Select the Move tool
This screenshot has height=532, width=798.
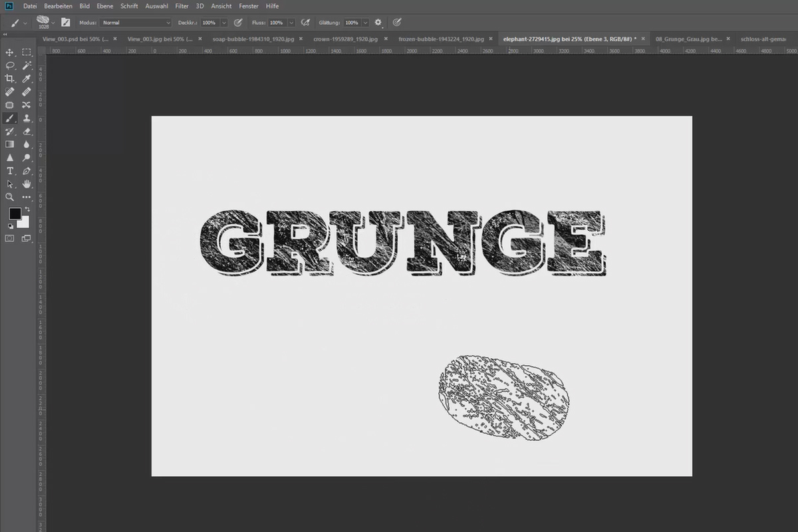point(9,53)
